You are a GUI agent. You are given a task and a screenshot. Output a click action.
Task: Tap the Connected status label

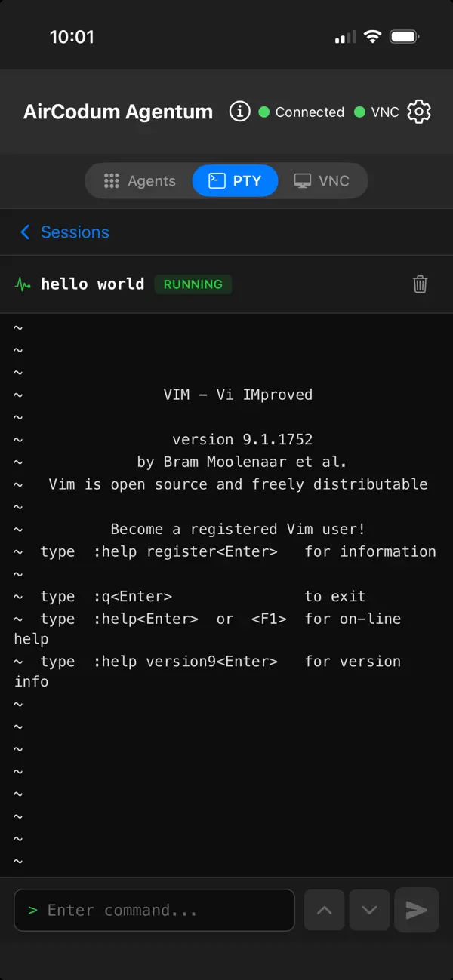[x=310, y=112]
